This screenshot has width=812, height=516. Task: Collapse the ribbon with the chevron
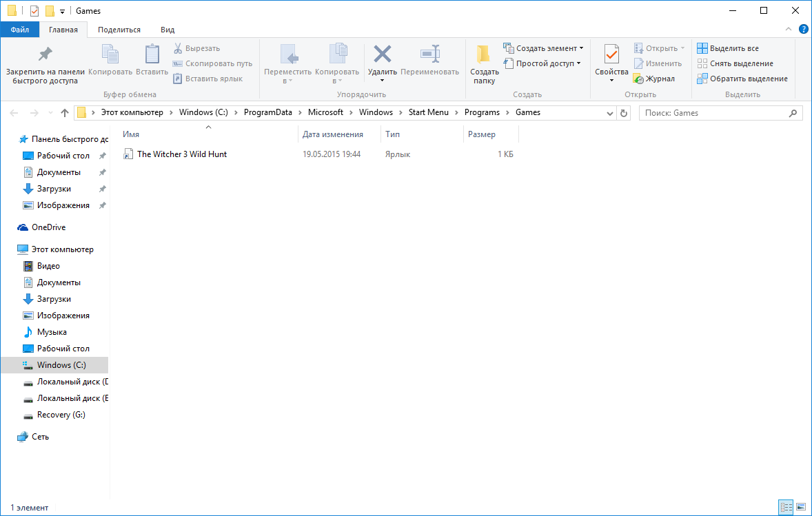click(x=788, y=30)
